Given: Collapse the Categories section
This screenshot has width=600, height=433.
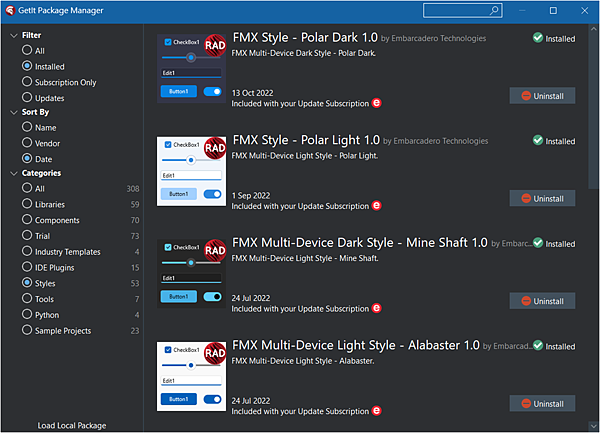Looking at the screenshot, I should click(x=14, y=174).
